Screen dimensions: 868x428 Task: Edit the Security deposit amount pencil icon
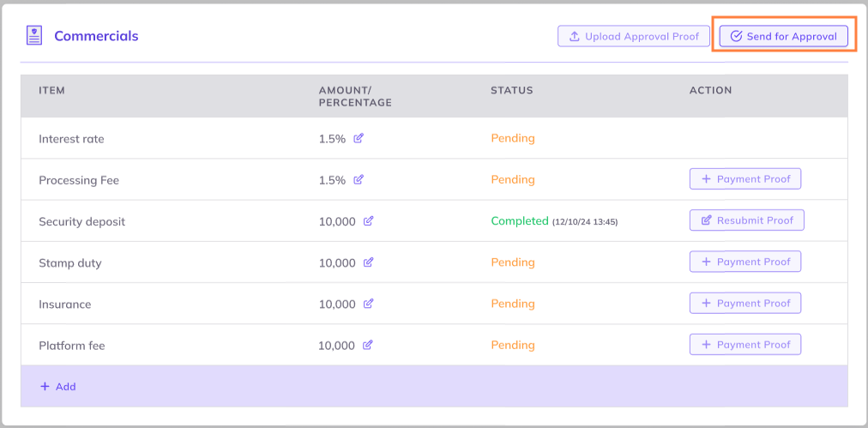[368, 221]
